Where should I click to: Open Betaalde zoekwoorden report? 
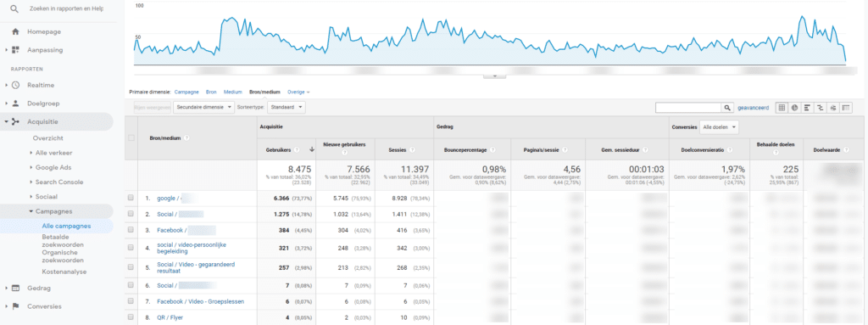point(63,241)
